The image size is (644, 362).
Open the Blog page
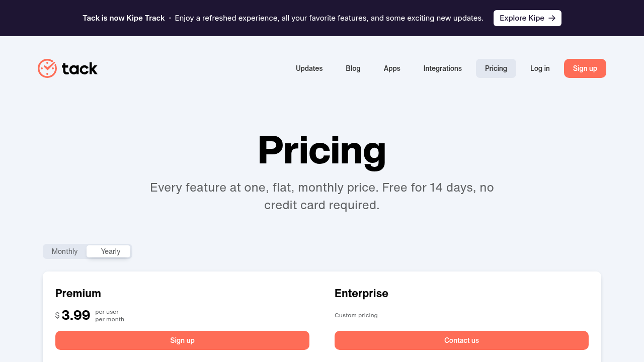[x=353, y=68]
